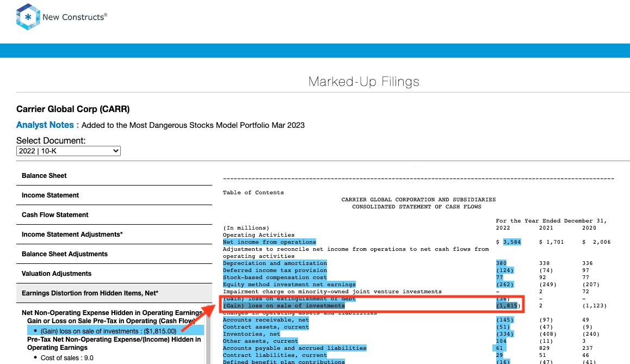The width and height of the screenshot is (630, 364).
Task: Select the Cost of sales 9.0 item
Action: tap(67, 357)
